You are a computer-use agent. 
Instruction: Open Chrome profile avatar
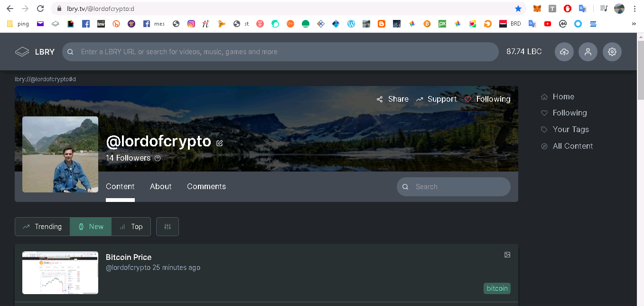619,9
